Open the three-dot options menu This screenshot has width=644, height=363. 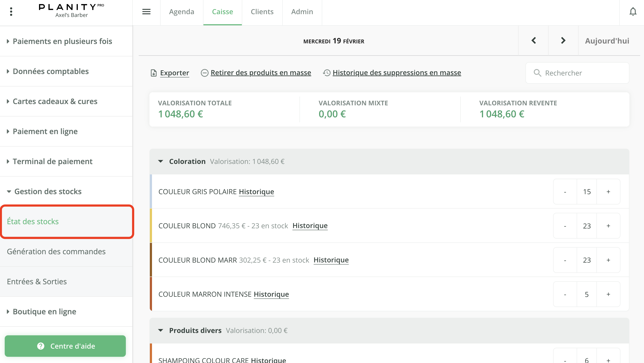click(11, 12)
